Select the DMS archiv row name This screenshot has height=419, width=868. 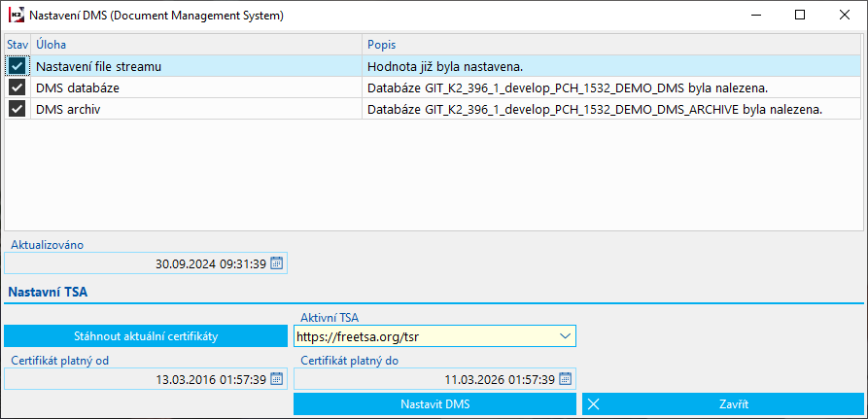tap(68, 109)
